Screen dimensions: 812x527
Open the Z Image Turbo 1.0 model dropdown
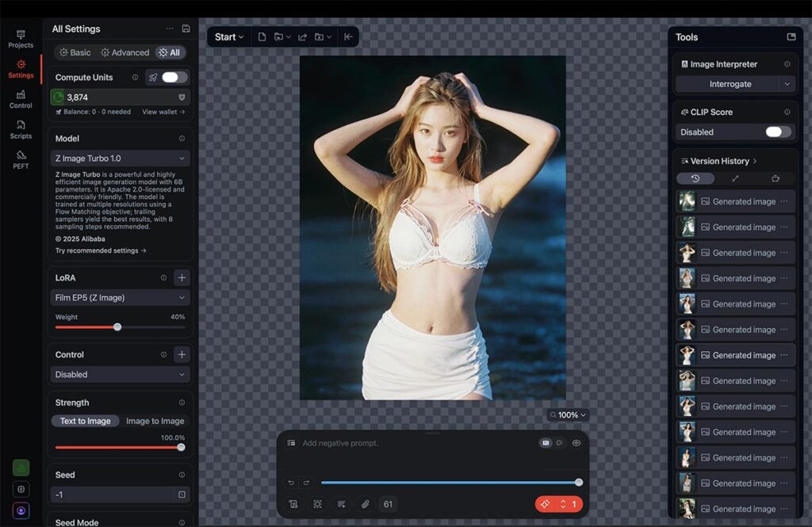[120, 158]
